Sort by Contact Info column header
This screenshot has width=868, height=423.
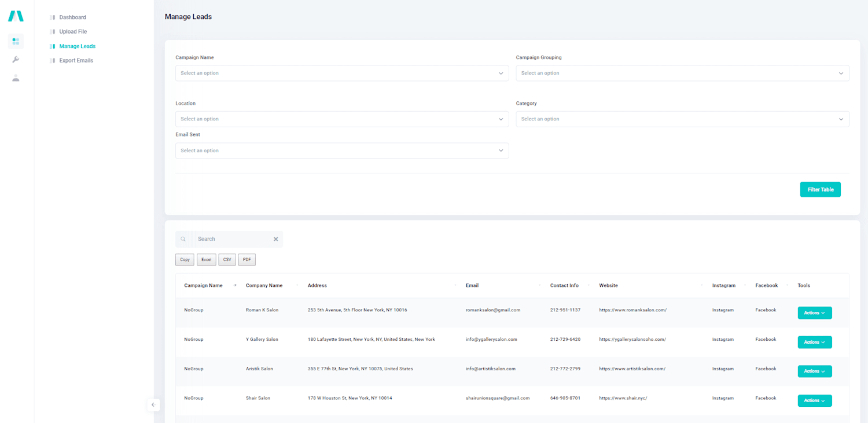564,285
